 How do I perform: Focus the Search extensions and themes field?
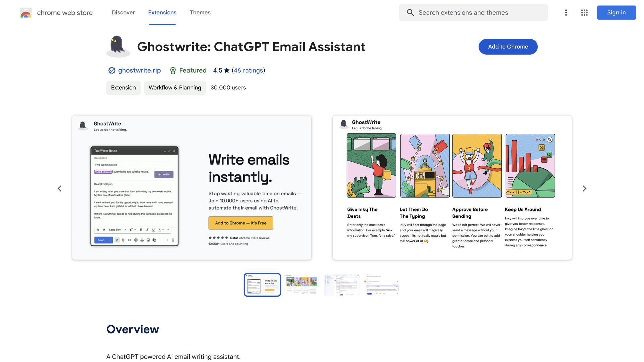point(480,13)
